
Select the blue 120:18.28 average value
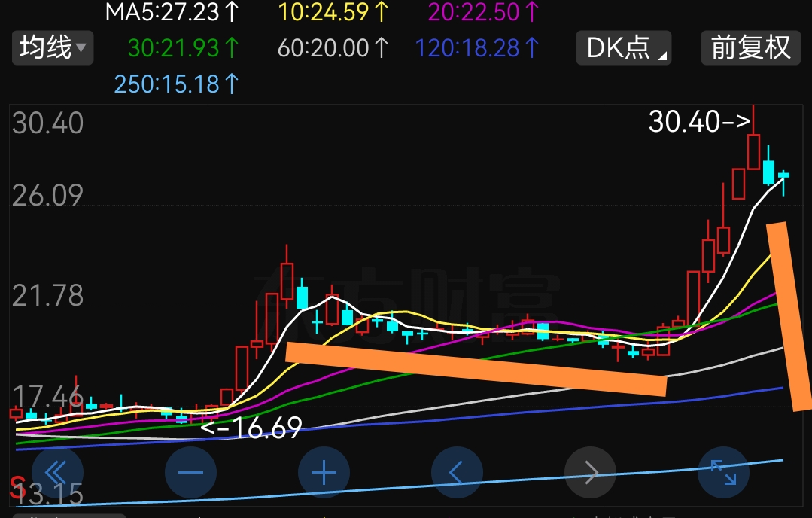pyautogui.click(x=477, y=48)
